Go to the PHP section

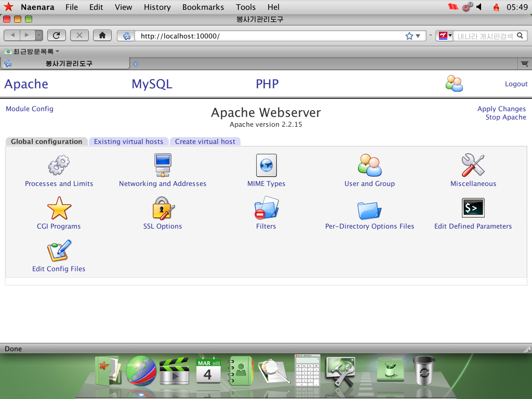coord(268,84)
